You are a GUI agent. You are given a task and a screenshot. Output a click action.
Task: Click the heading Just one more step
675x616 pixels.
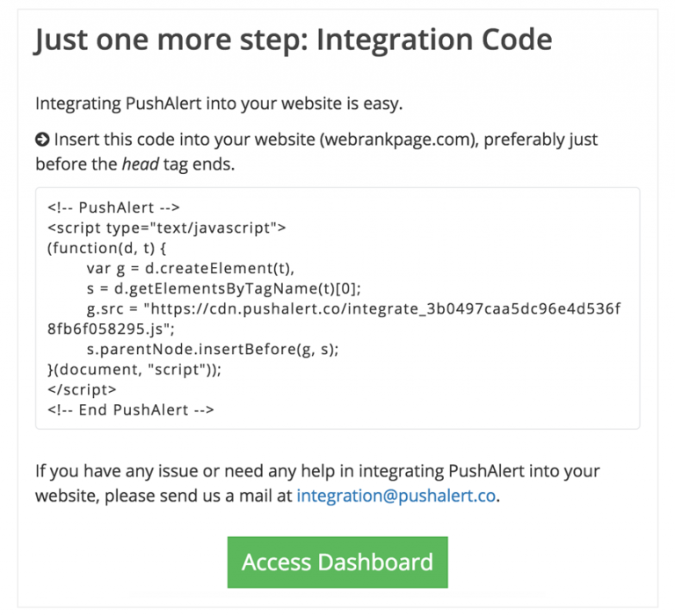click(x=294, y=40)
